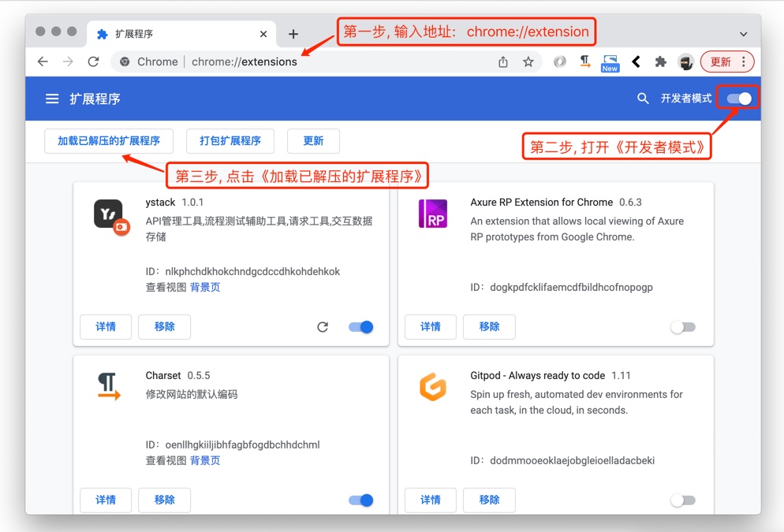Click the share icon in address bar
This screenshot has height=532, width=784.
click(x=503, y=61)
